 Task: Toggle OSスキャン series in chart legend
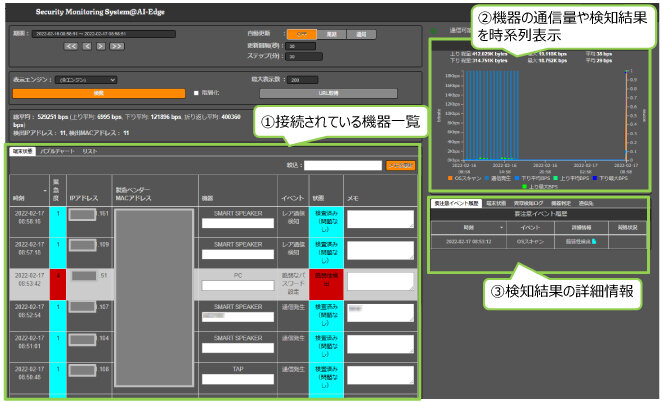pyautogui.click(x=451, y=177)
